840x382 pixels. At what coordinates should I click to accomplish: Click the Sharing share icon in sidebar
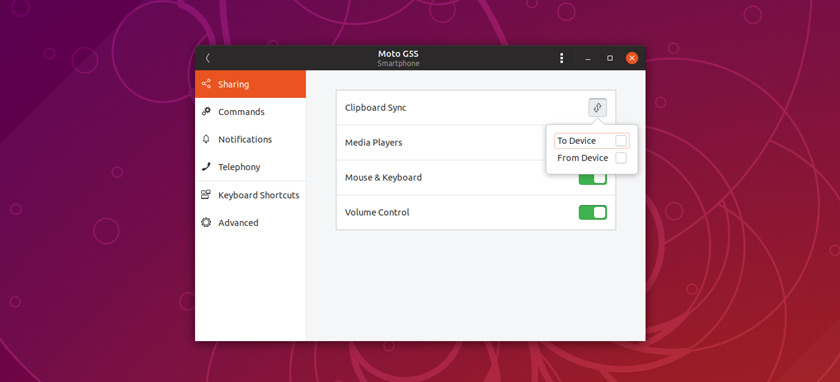click(x=206, y=84)
